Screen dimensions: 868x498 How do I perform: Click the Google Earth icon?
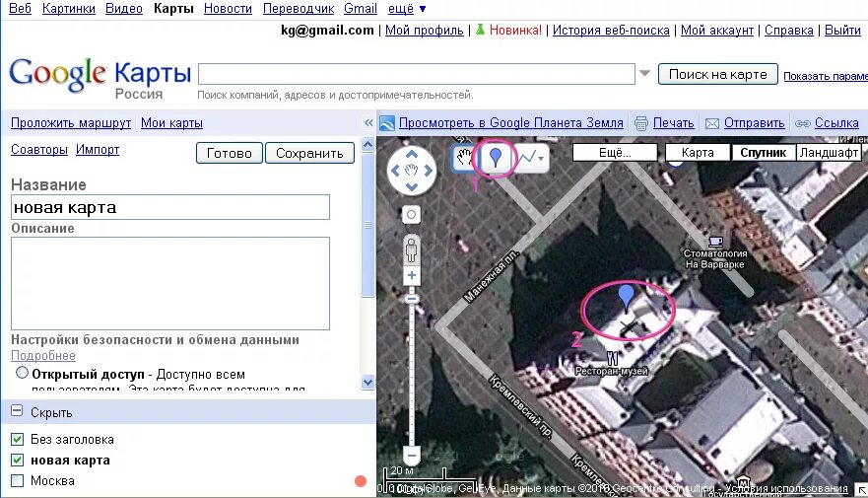387,123
